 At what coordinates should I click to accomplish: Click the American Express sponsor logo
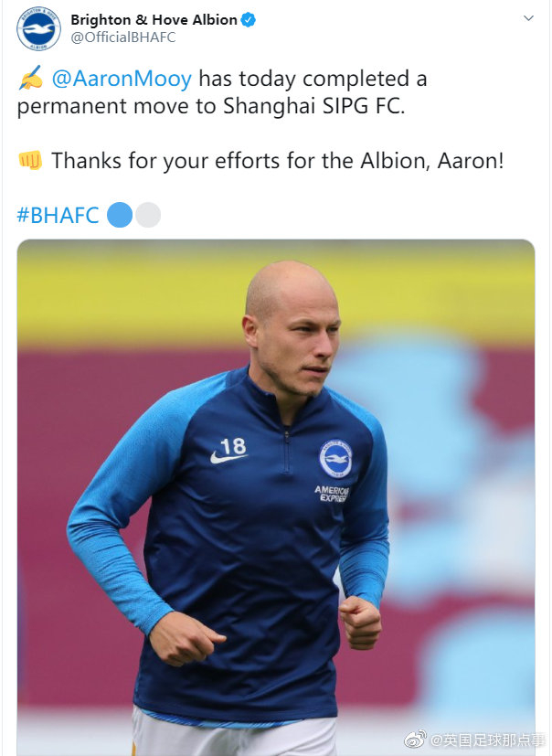tap(332, 494)
